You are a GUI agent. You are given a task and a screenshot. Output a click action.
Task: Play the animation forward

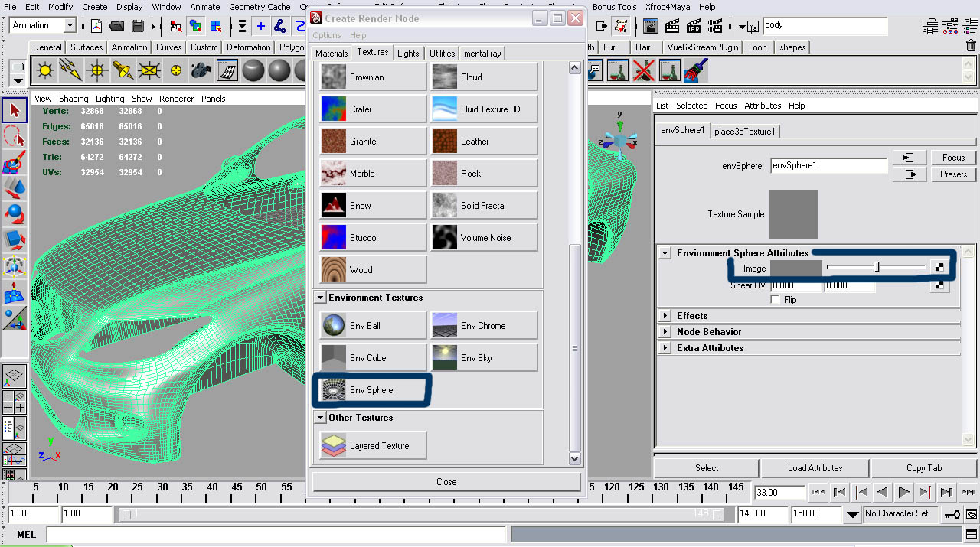(904, 492)
